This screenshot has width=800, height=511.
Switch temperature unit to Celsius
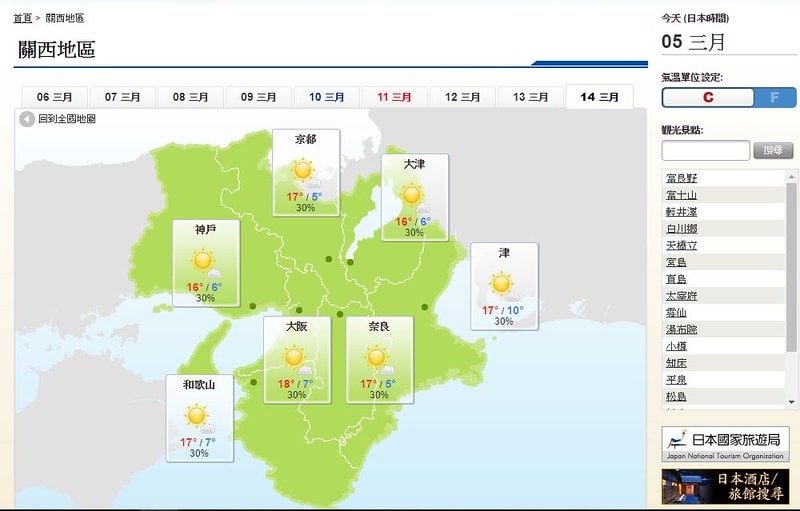pos(709,97)
